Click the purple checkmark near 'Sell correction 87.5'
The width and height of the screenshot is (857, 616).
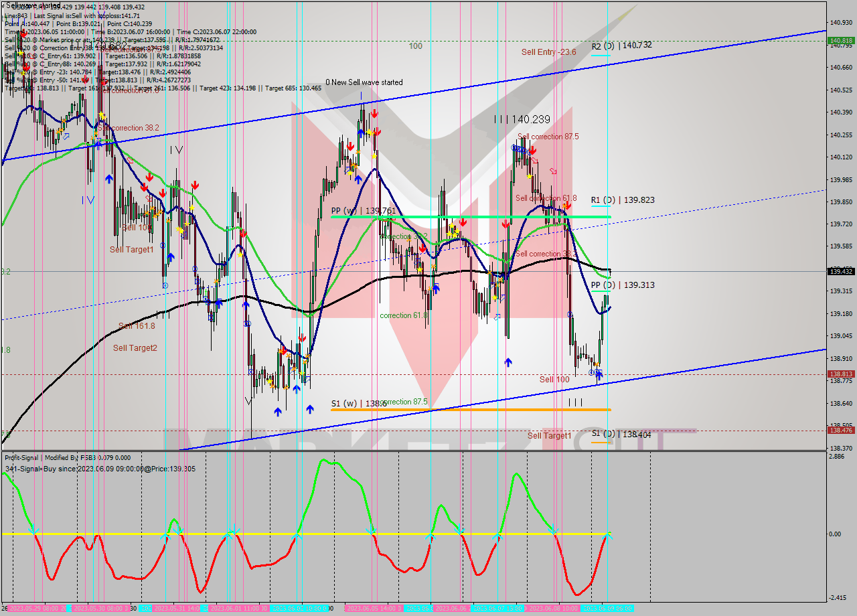coord(535,161)
